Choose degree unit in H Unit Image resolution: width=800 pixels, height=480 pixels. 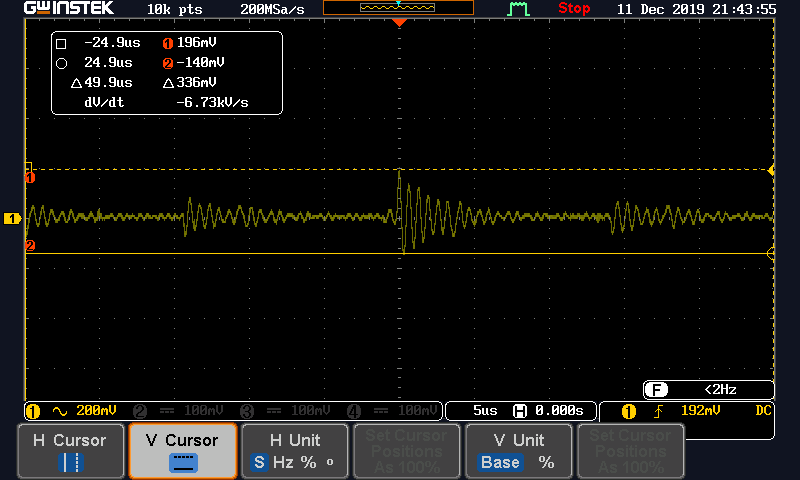pyautogui.click(x=330, y=462)
